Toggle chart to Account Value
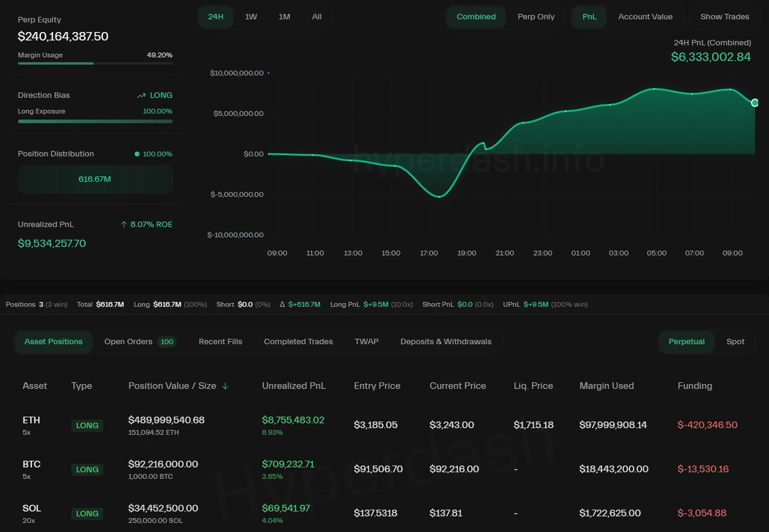 [645, 17]
